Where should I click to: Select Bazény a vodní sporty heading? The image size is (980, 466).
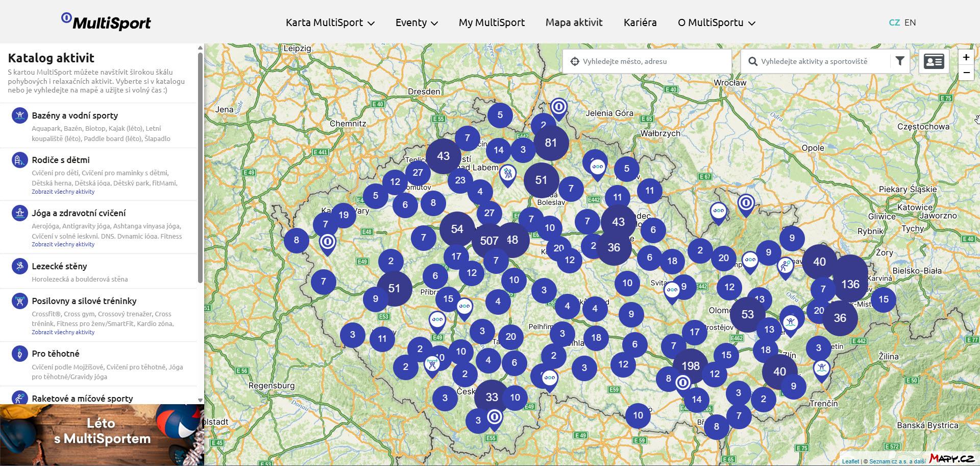click(x=75, y=115)
